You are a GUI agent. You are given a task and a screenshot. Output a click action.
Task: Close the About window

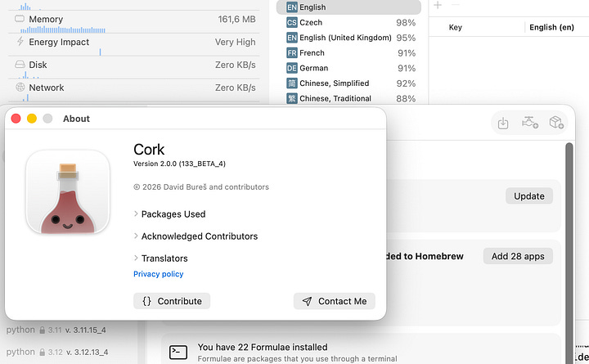[16, 119]
